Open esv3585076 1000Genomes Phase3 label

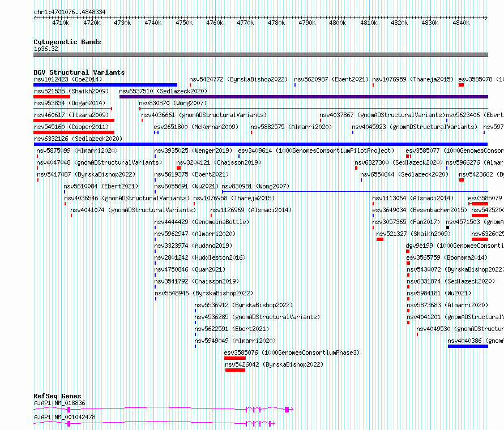point(292,352)
